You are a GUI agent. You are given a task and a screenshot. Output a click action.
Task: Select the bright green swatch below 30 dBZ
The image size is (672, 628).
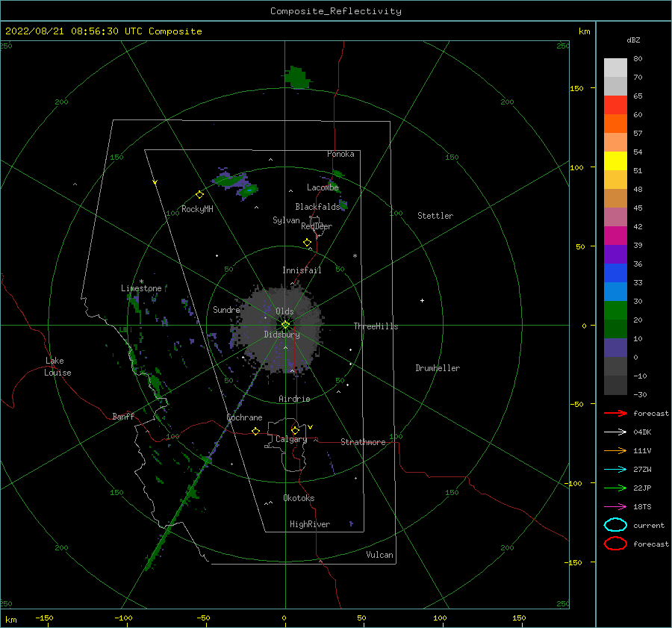point(615,311)
